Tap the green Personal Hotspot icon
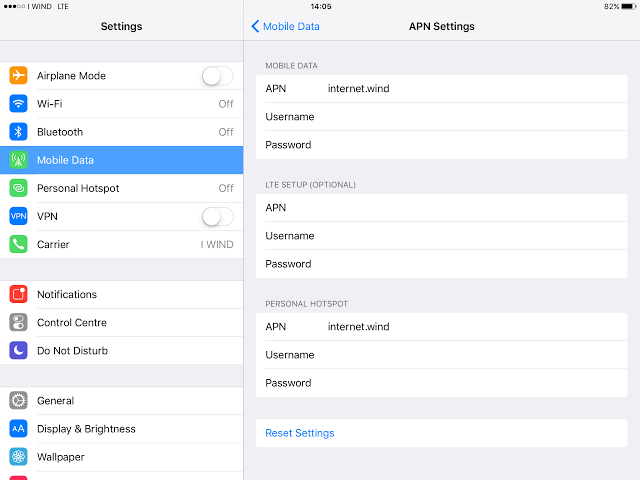 (18, 188)
